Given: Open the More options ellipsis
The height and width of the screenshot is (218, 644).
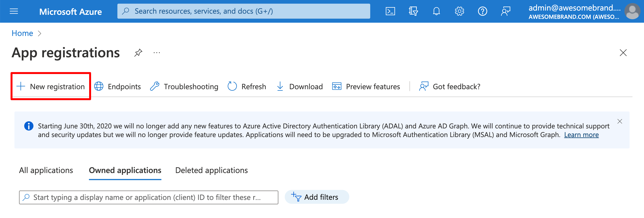Looking at the screenshot, I should coord(157,53).
